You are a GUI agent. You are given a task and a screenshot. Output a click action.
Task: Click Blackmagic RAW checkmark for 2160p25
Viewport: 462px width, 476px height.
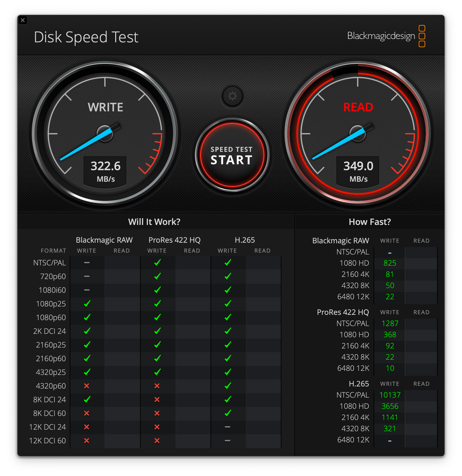(87, 344)
